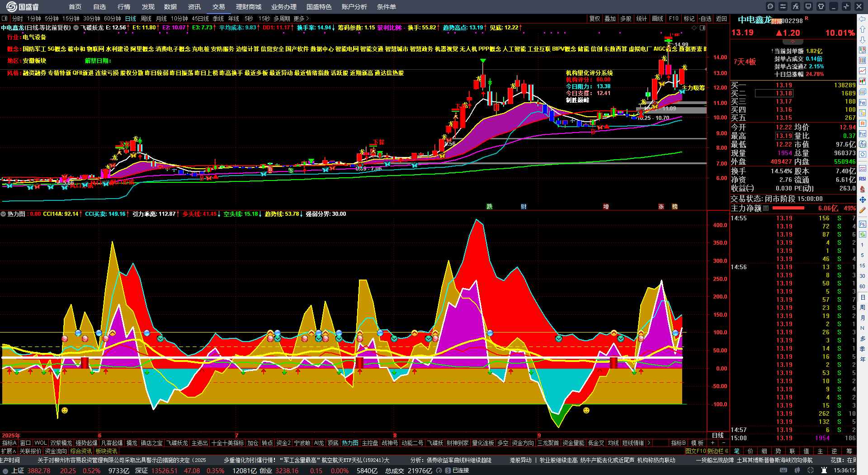
Task: Open the 行情 menu
Action: point(124,7)
